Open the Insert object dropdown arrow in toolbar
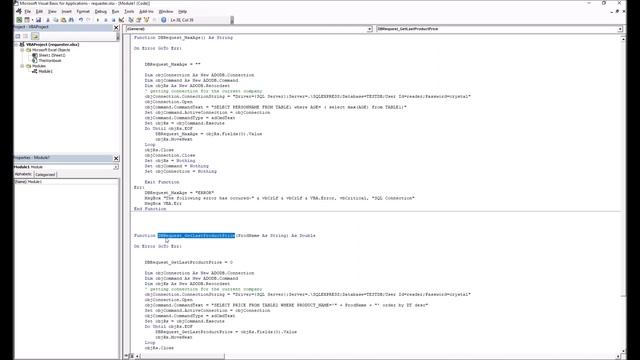Image resolution: width=640 pixels, height=360 pixels. click(32, 20)
